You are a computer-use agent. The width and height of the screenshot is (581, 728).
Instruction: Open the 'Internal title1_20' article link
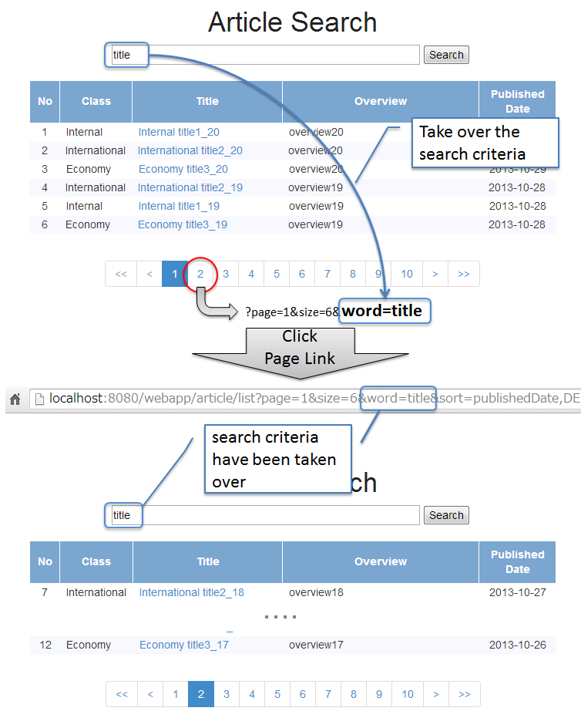pyautogui.click(x=179, y=132)
